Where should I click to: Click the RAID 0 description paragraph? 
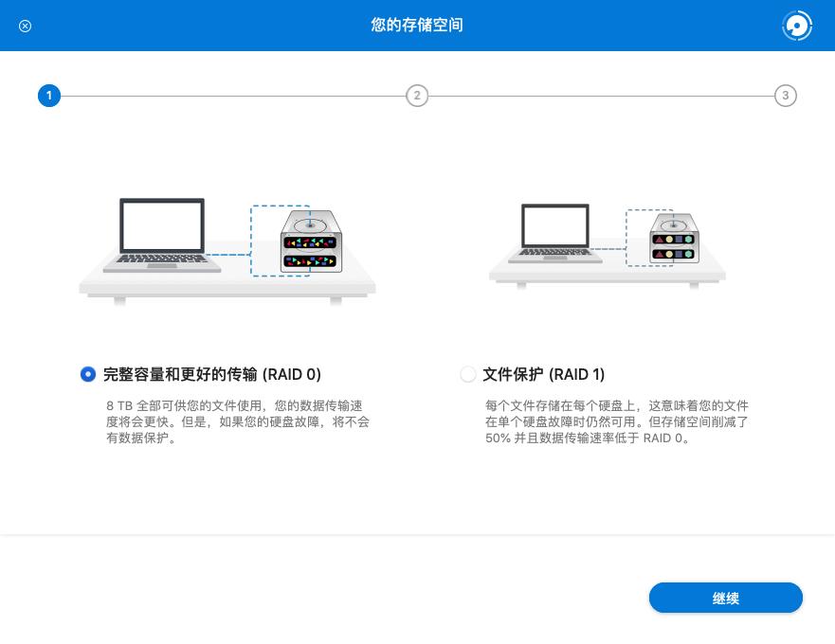pyautogui.click(x=238, y=421)
